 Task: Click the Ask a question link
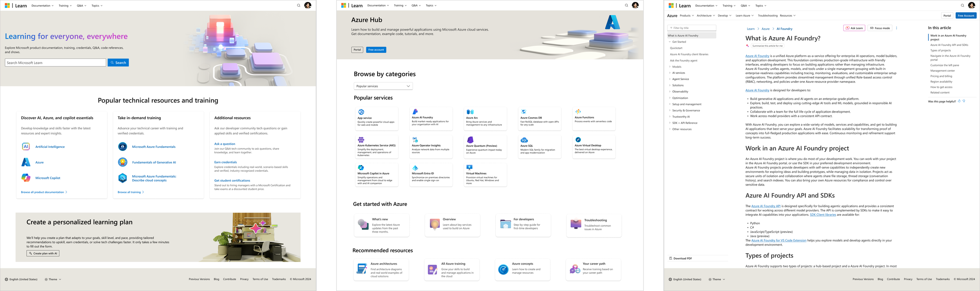[225, 144]
